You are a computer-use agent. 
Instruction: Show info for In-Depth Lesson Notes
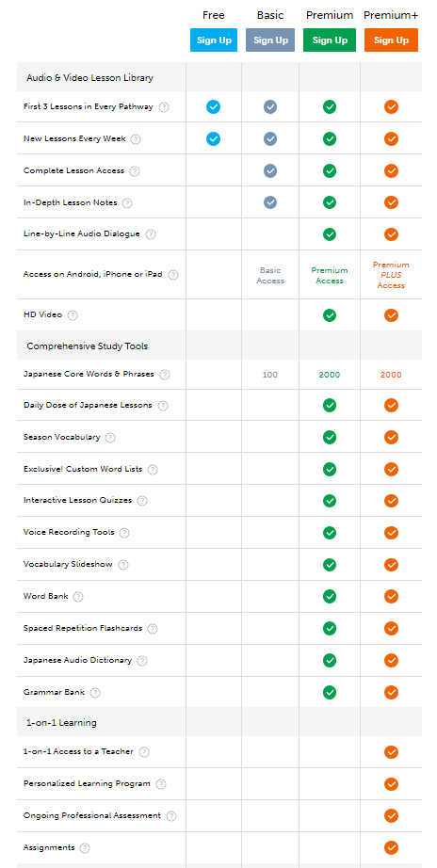point(127,203)
